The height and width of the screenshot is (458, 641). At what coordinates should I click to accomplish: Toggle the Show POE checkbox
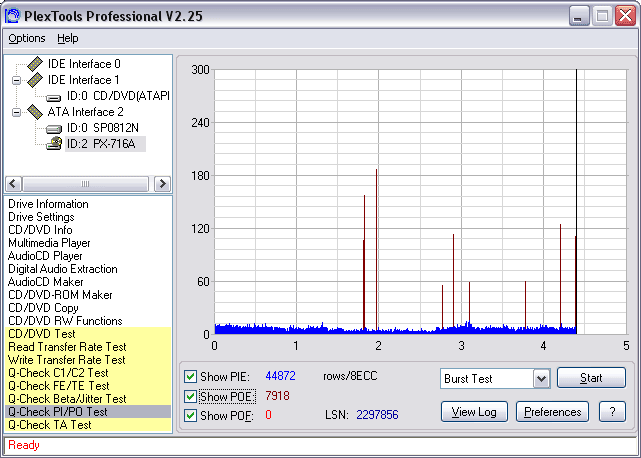tap(190, 396)
